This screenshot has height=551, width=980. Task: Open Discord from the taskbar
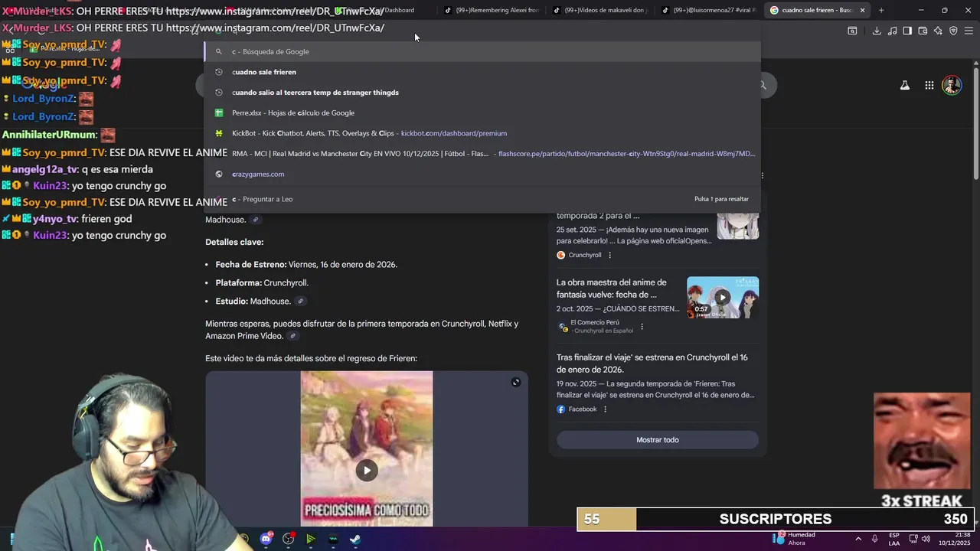[266, 539]
